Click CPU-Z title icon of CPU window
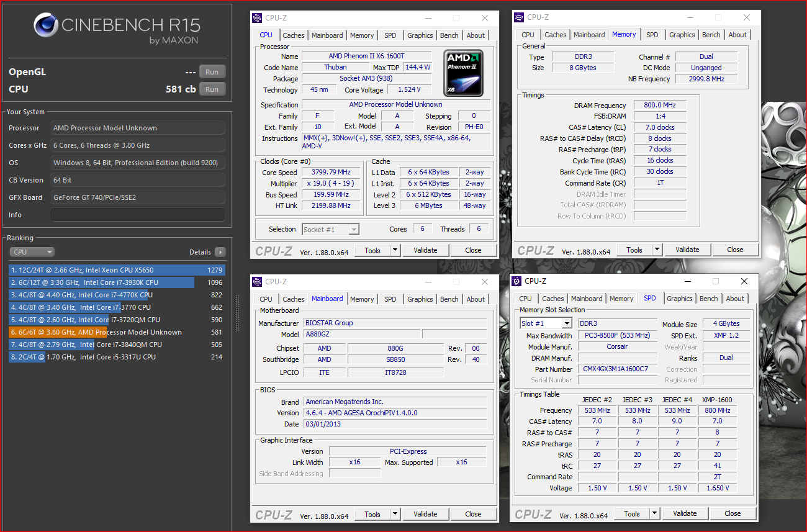The image size is (807, 532). 257,18
